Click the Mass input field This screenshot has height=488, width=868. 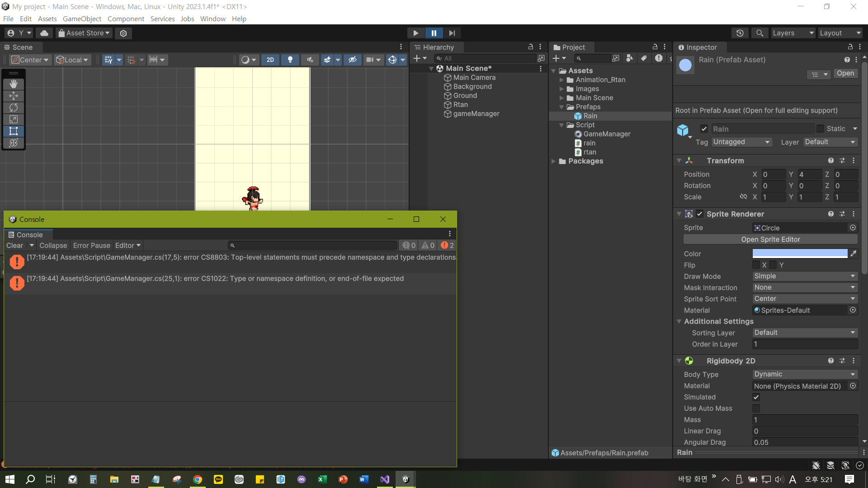[805, 420]
